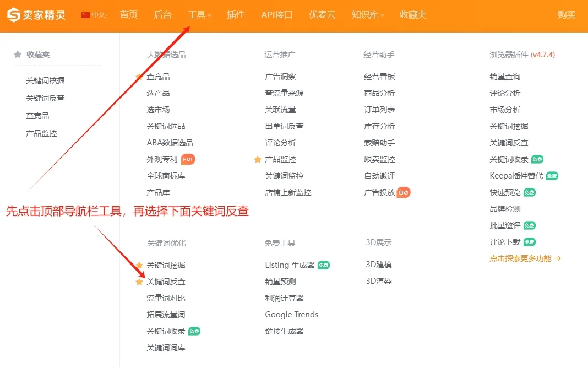Open the 插件 menu item
Screen dimensions: 588x367
coord(236,15)
